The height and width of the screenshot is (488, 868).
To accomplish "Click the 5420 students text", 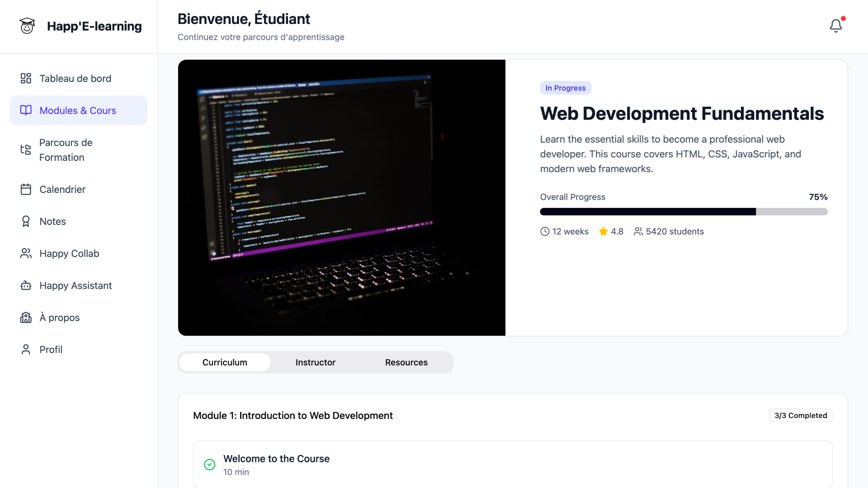I will pos(675,231).
